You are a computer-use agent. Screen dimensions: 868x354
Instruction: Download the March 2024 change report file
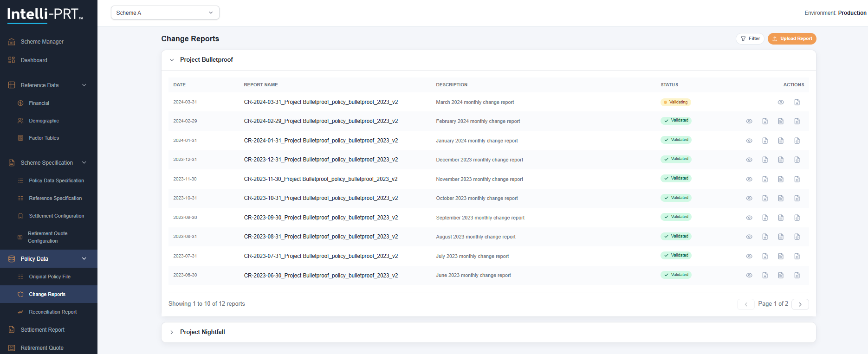(x=797, y=102)
